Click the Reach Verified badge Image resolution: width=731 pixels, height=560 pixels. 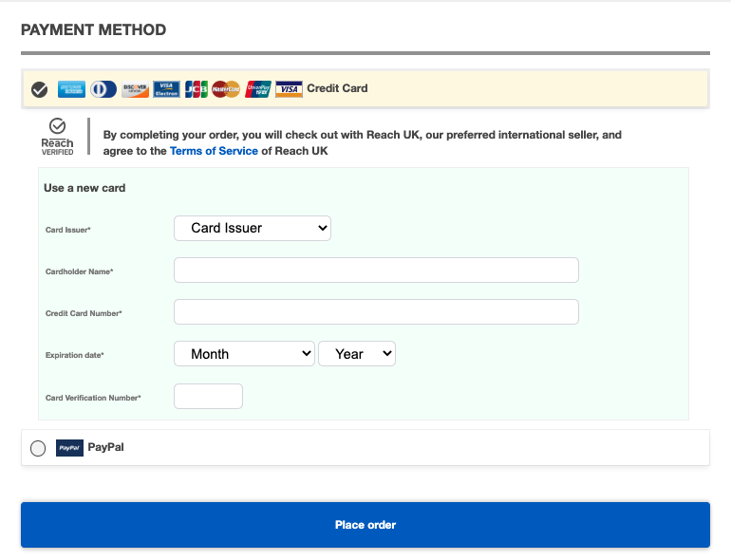(57, 137)
